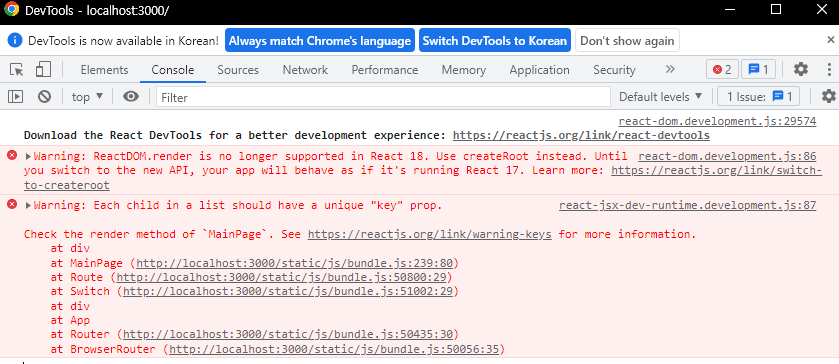This screenshot has width=839, height=364.
Task: Click the blue message count badge showing 1
Action: click(758, 70)
